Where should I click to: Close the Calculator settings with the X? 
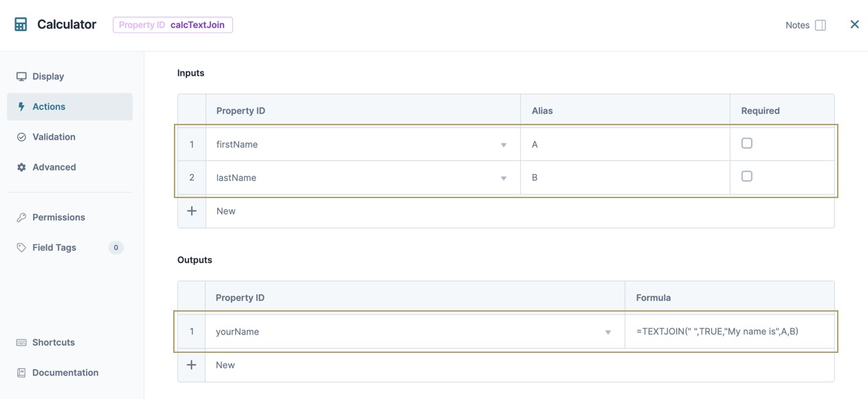coord(854,24)
